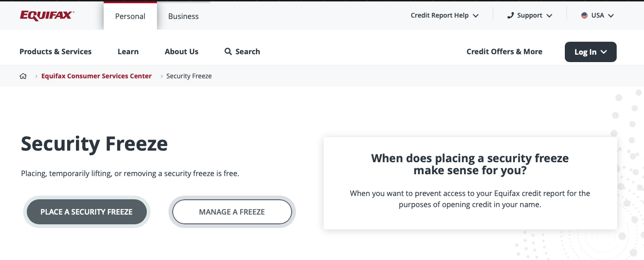The width and height of the screenshot is (644, 260).
Task: Click the USA flag icon
Action: click(x=585, y=15)
